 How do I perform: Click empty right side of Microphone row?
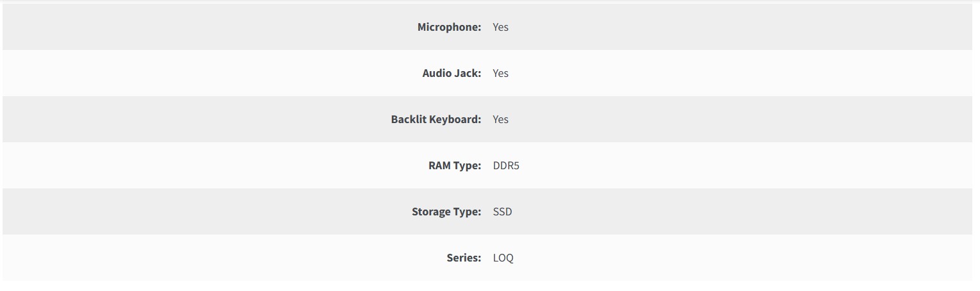770,27
